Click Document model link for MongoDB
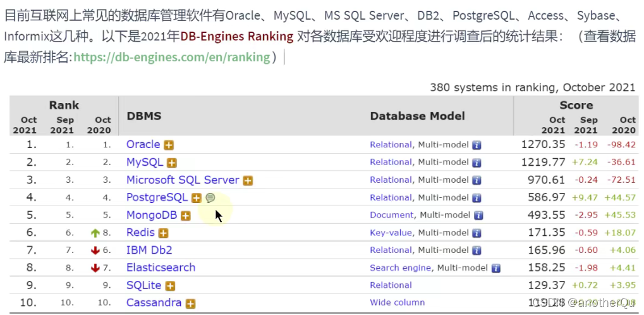This screenshot has width=644, height=315. pyautogui.click(x=391, y=215)
